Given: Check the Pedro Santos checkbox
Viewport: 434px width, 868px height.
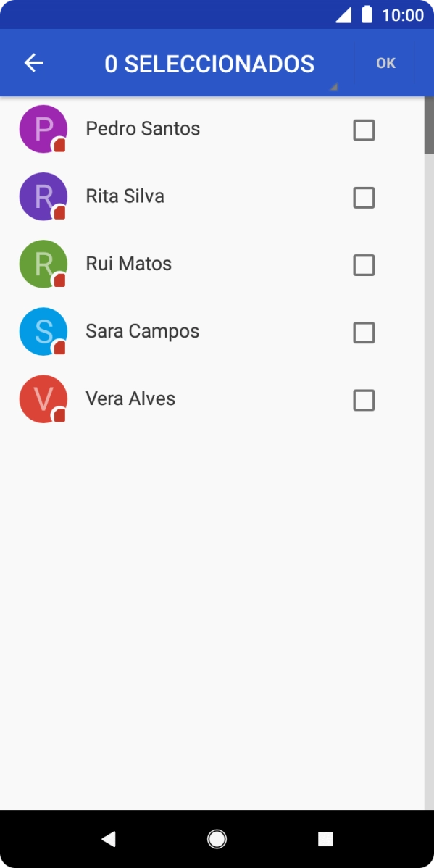Looking at the screenshot, I should pos(364,130).
